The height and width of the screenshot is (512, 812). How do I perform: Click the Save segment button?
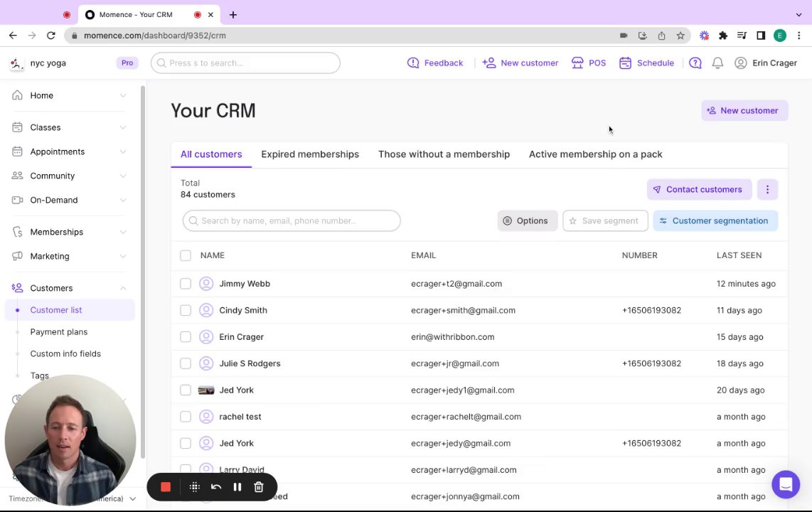[x=605, y=220]
